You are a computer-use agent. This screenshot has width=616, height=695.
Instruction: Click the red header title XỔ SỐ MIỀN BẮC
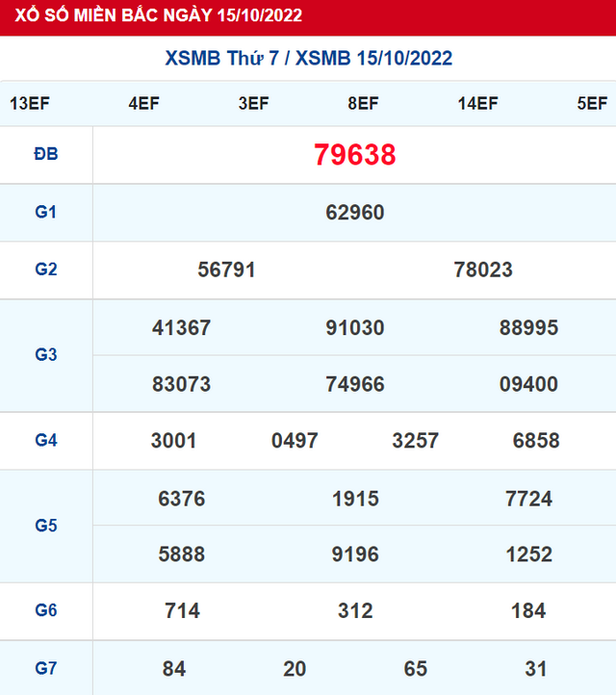[x=152, y=15]
